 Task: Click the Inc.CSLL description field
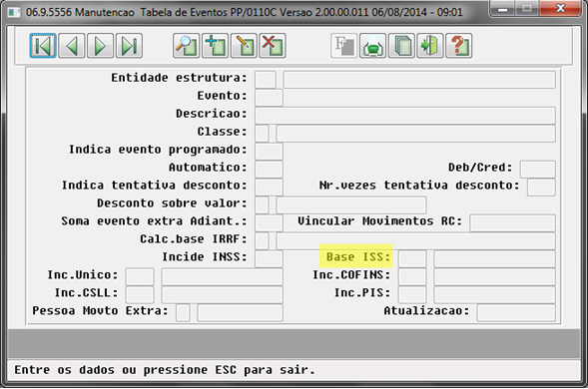[x=223, y=295]
